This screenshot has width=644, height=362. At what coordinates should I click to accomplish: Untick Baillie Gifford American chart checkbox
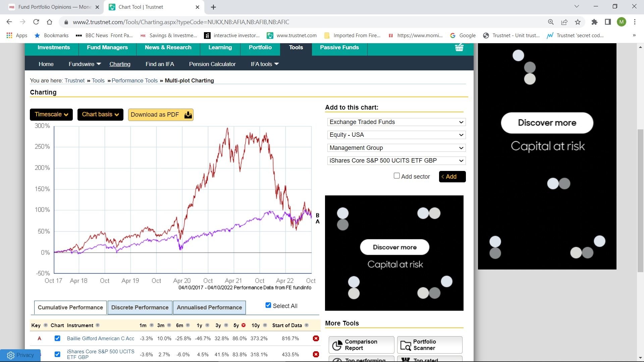point(57,339)
